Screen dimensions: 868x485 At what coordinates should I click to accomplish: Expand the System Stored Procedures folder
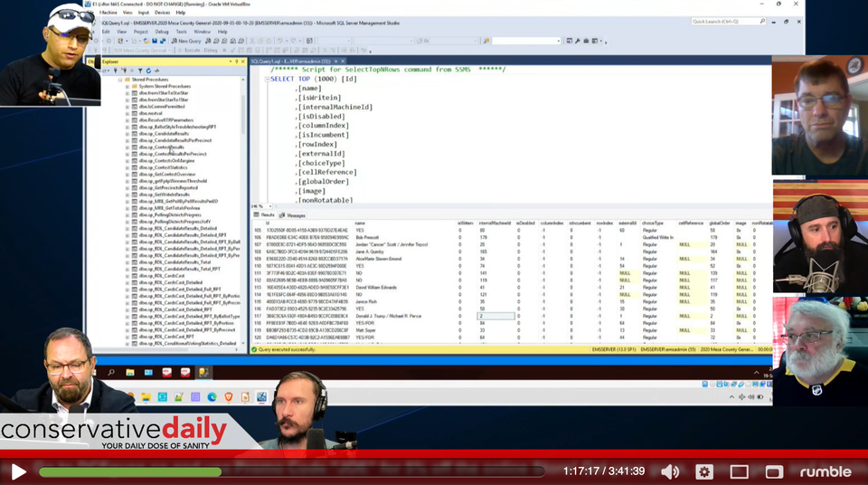[x=127, y=87]
